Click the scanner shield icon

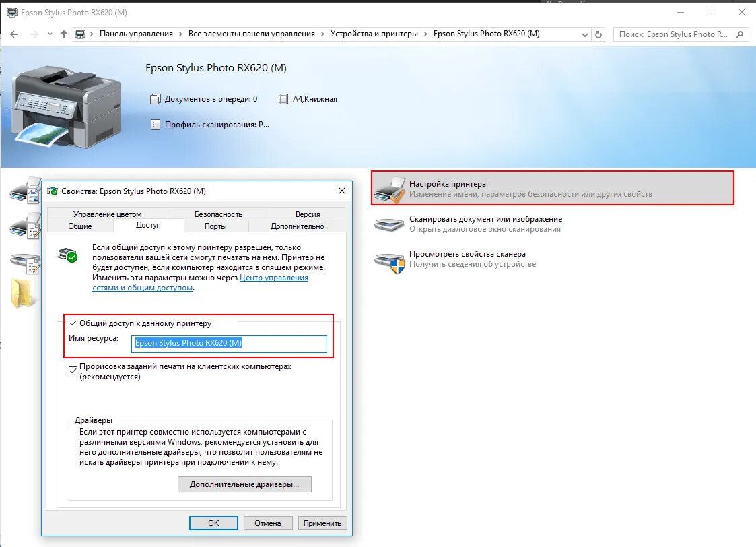390,263
